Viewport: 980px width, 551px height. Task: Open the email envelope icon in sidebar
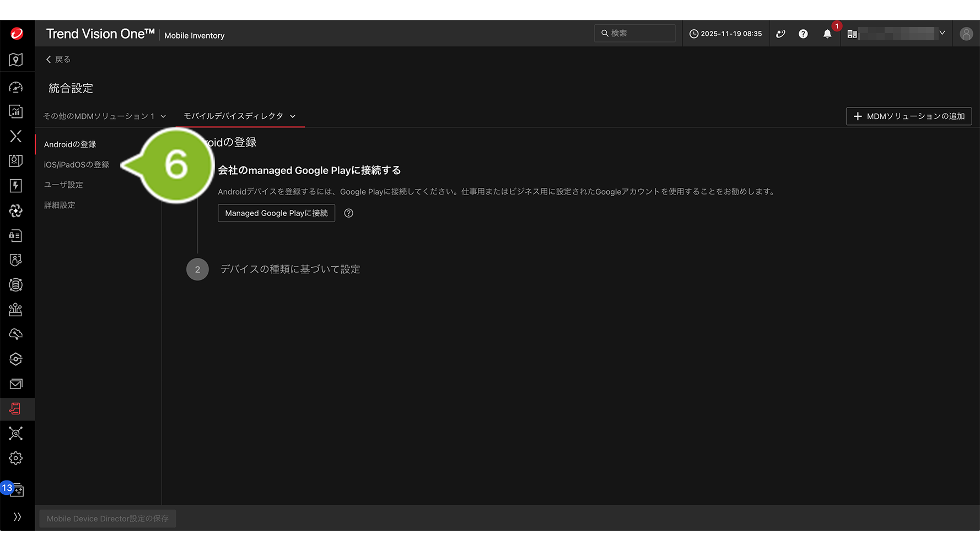16,384
